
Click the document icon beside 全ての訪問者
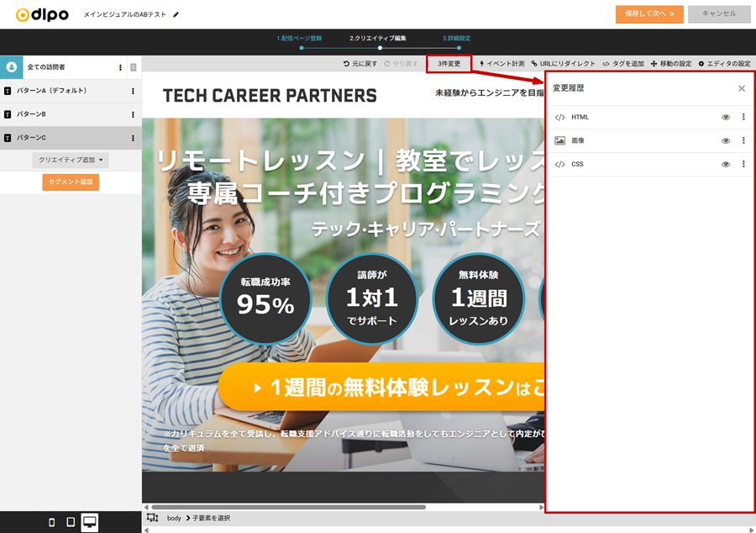pos(134,67)
